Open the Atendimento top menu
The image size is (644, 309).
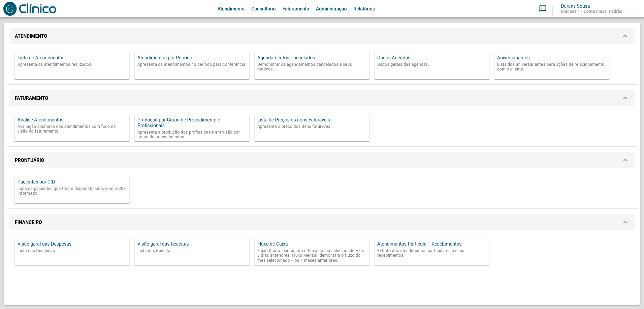click(231, 9)
